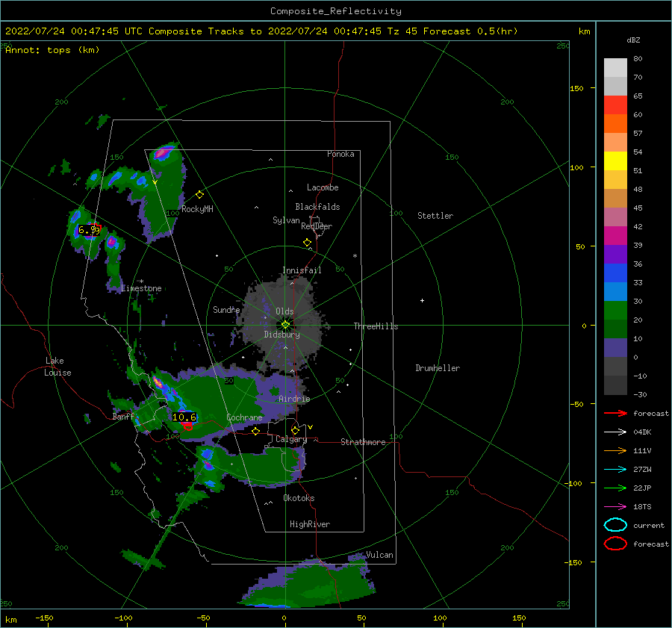The height and width of the screenshot is (628, 672).
Task: Click the red forecast ellipse legend icon
Action: tap(615, 544)
